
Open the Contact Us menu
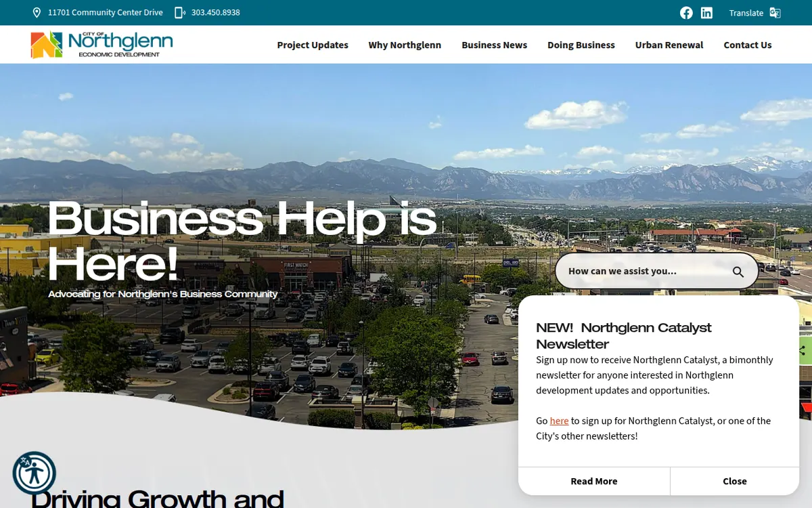click(x=748, y=45)
